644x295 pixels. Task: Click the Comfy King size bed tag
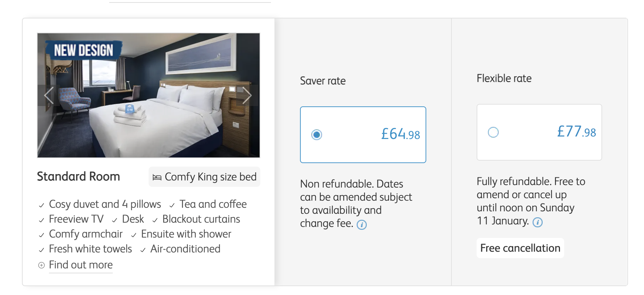click(204, 177)
